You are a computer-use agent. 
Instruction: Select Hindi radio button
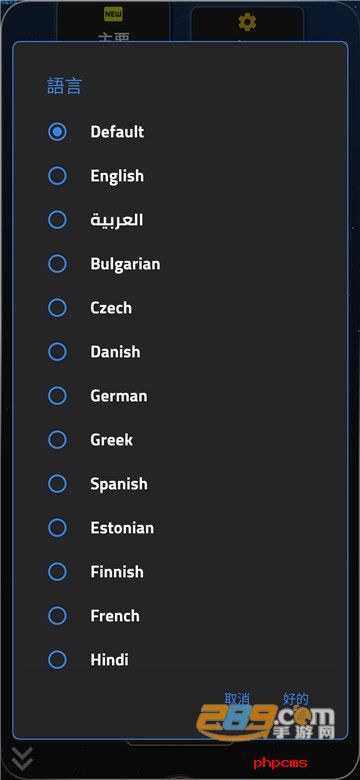tap(57, 660)
